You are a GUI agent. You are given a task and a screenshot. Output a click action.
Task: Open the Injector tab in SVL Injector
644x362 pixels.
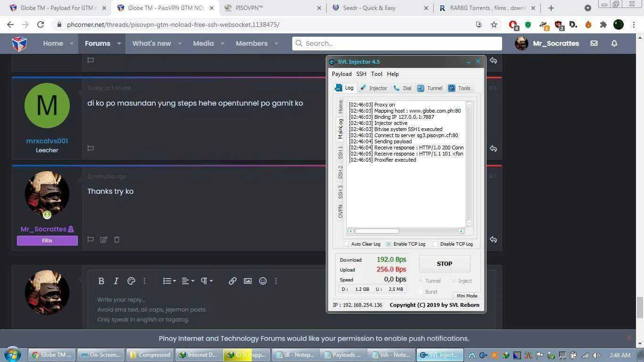pyautogui.click(x=373, y=88)
